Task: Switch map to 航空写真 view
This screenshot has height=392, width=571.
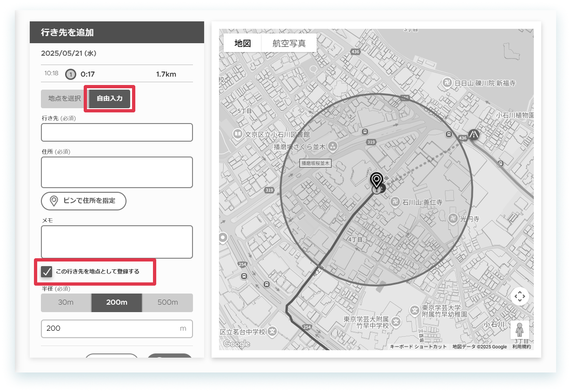Action: [x=289, y=43]
